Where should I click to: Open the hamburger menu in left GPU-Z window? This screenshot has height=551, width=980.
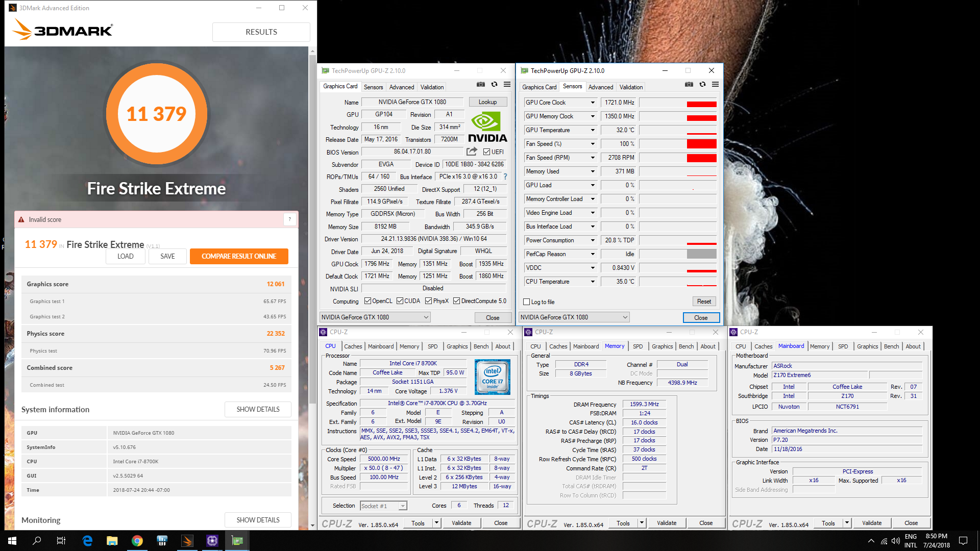pos(507,84)
